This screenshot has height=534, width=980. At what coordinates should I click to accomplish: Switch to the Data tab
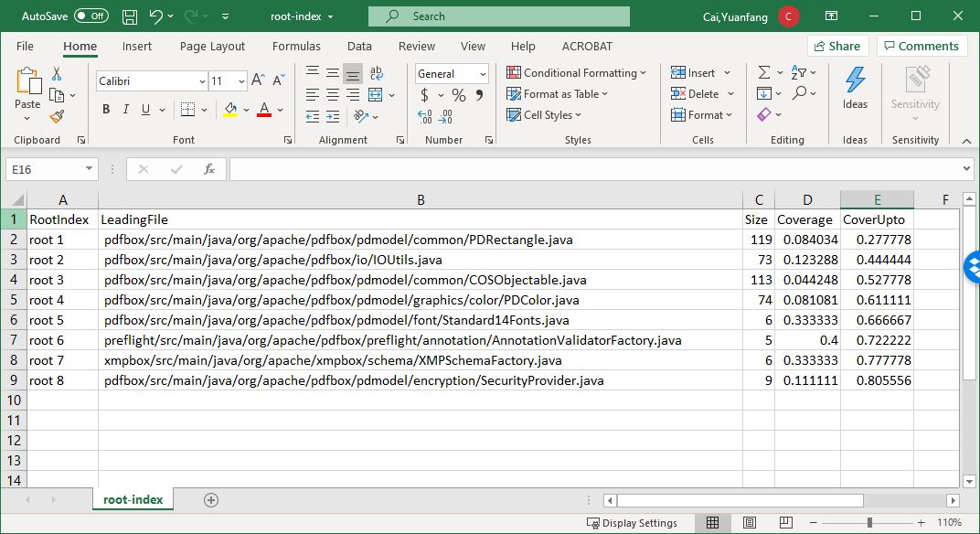359,47
